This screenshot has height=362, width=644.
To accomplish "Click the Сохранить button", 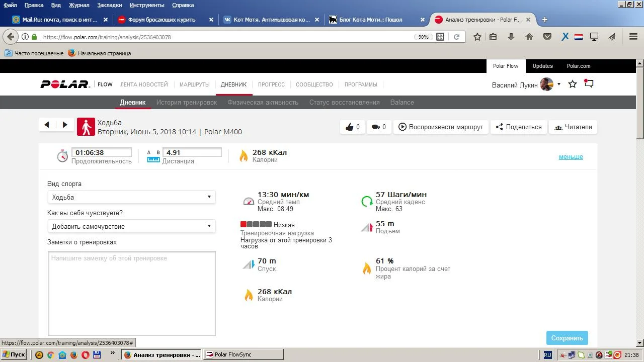I will [567, 338].
